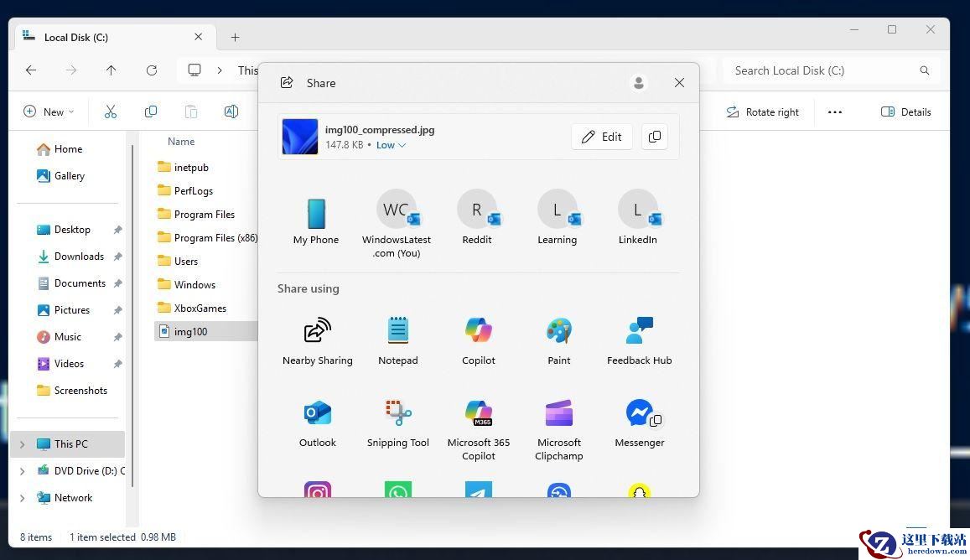The image size is (970, 560).
Task: Open the Low quality dropdown
Action: pyautogui.click(x=391, y=145)
